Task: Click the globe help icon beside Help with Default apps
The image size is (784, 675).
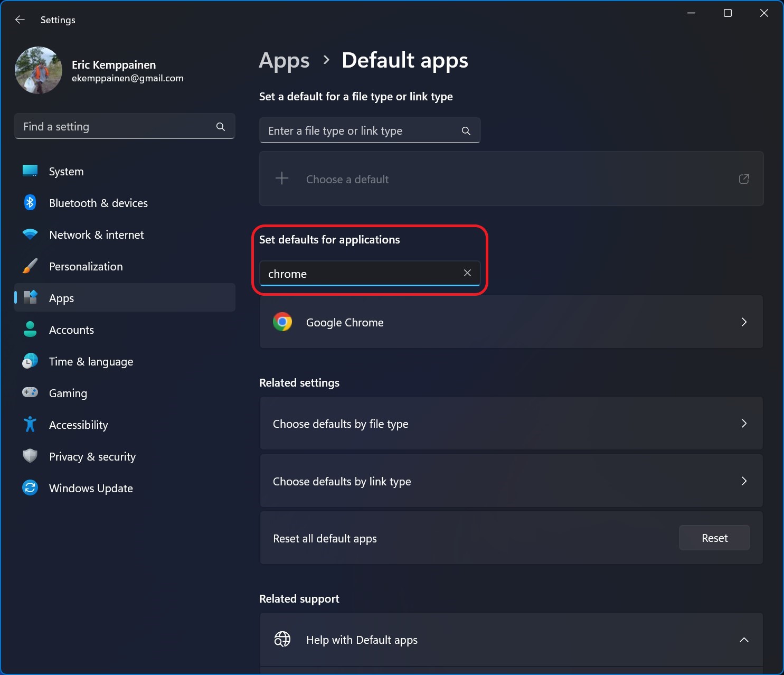Action: tap(282, 639)
